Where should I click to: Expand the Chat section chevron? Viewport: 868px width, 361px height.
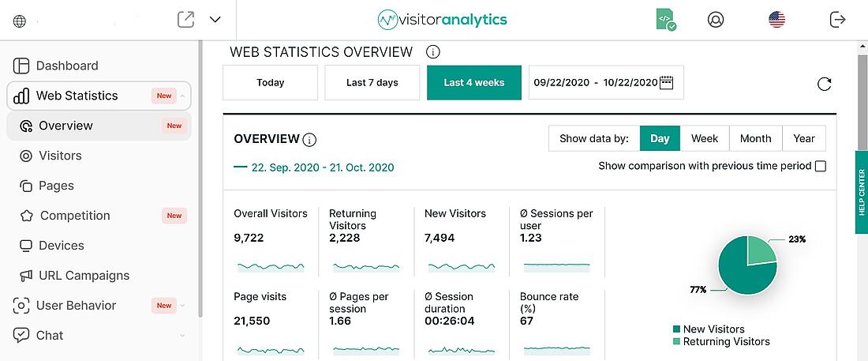[183, 336]
